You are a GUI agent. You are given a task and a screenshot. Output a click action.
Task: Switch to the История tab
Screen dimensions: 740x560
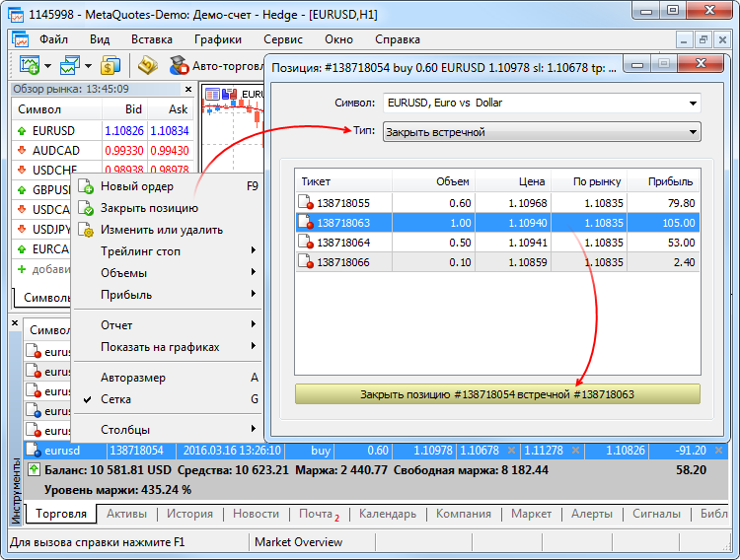point(189,514)
